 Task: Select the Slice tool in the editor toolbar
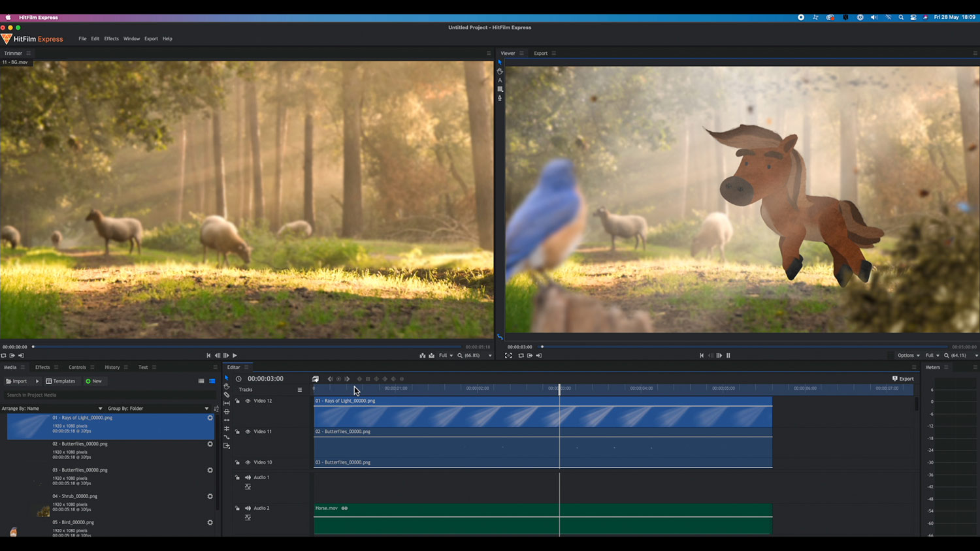(227, 395)
